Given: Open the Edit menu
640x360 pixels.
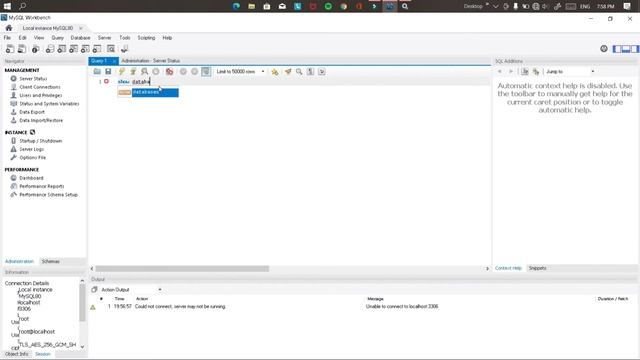Looking at the screenshot, I should tap(22, 38).
